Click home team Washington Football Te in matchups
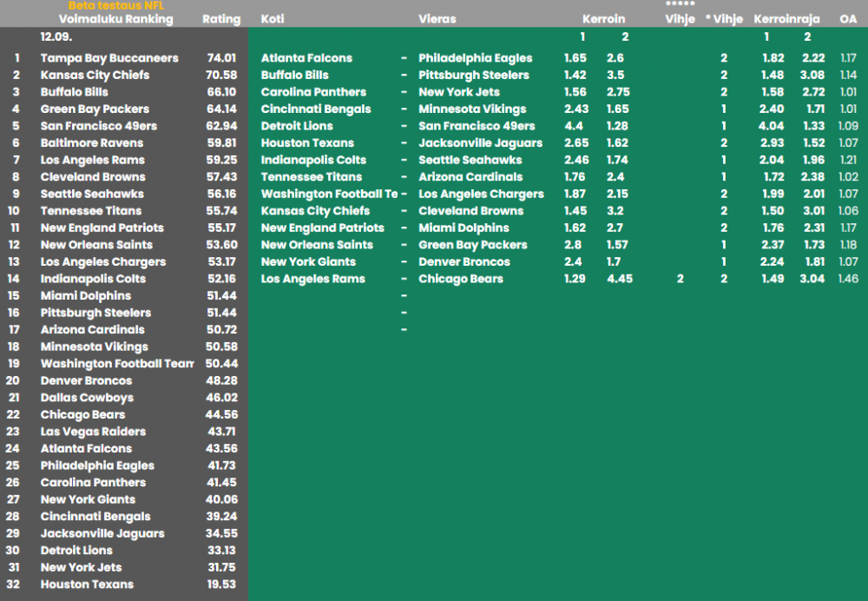The height and width of the screenshot is (601, 868). click(x=329, y=194)
